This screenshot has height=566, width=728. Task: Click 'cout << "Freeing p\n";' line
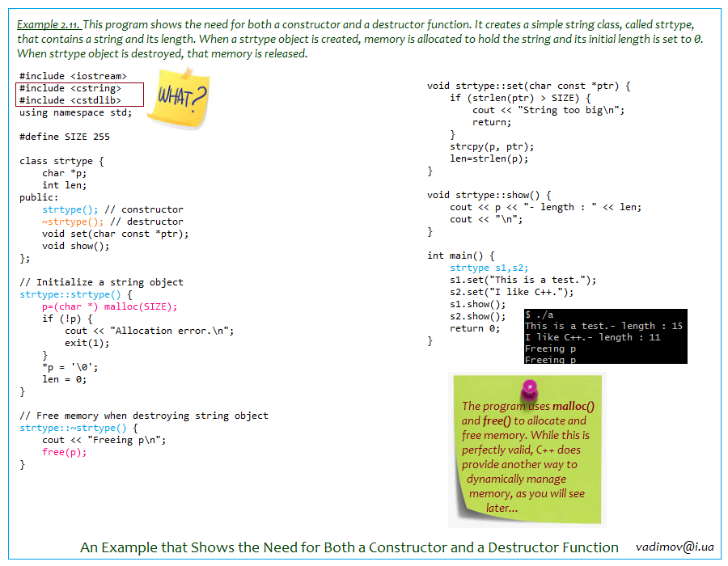pyautogui.click(x=104, y=441)
